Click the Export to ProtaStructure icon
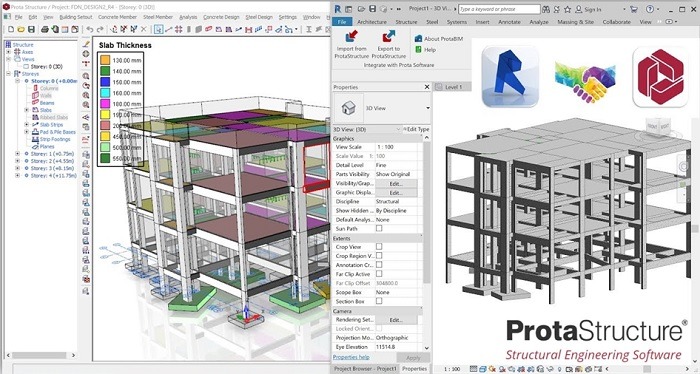 [388, 37]
